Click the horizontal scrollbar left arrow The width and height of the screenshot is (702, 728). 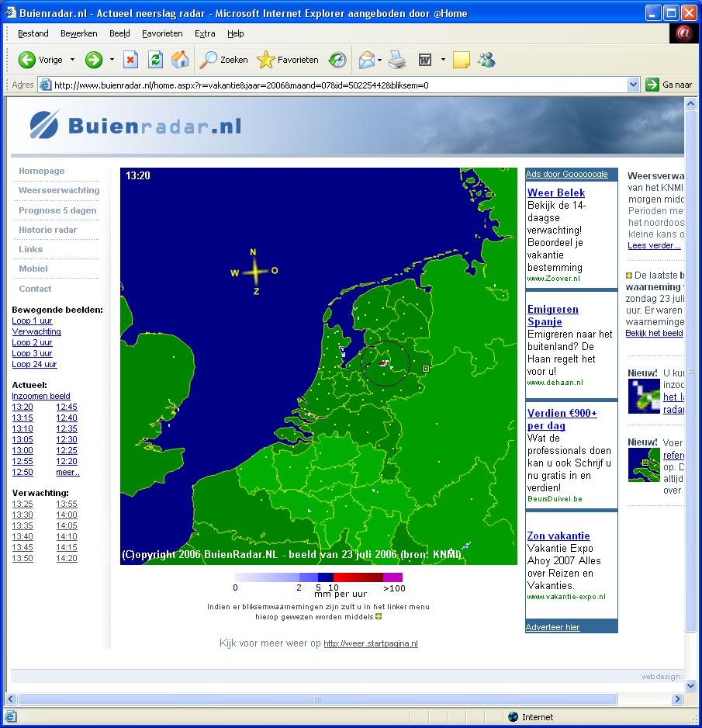click(11, 699)
